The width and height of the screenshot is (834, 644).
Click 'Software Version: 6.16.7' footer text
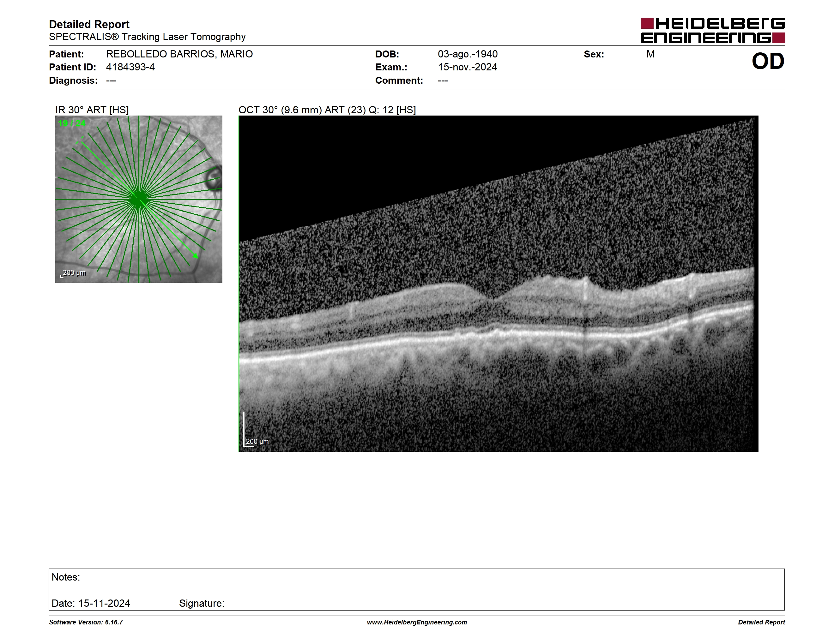pyautogui.click(x=86, y=622)
